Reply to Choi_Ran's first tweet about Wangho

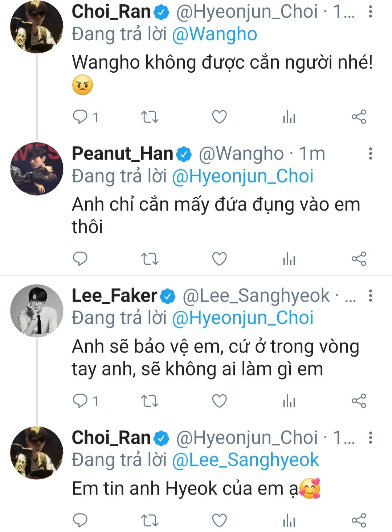(81, 117)
